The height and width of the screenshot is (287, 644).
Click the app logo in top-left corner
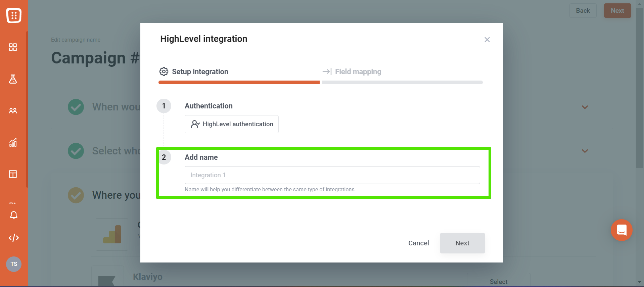tap(14, 15)
